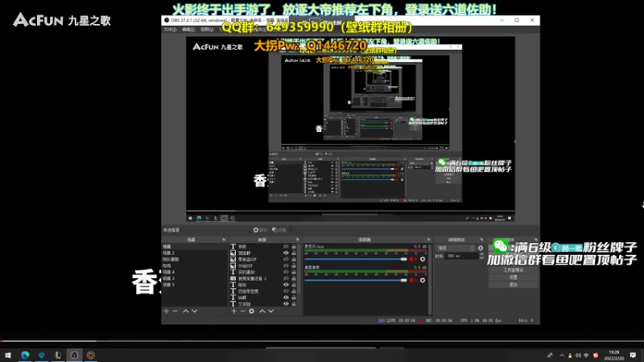644x362 pixels.
Task: Select the 视频采集设备 2 source row
Action: (263, 278)
